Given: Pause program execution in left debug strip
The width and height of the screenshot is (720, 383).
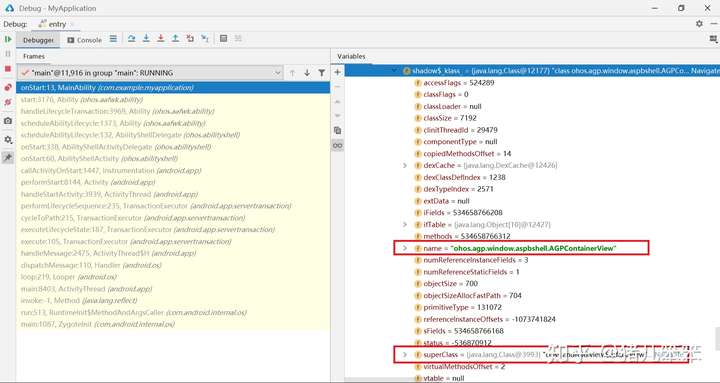Looking at the screenshot, I should [8, 54].
